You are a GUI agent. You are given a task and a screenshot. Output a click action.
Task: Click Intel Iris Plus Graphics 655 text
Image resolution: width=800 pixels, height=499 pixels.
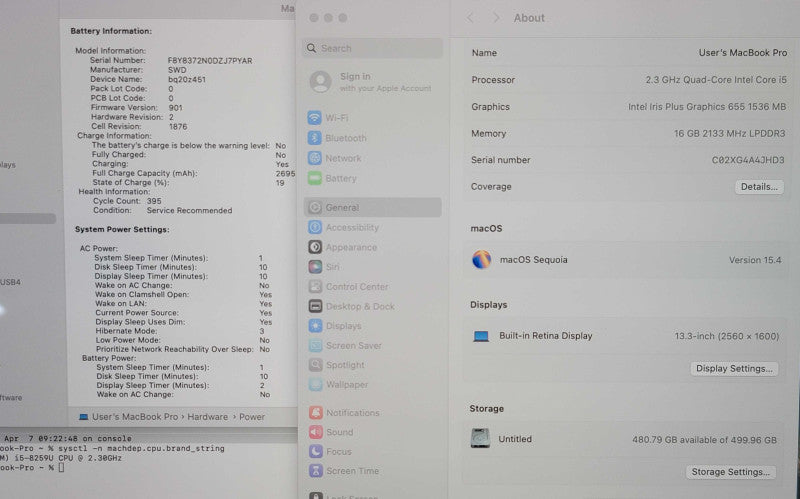pyautogui.click(x=707, y=106)
